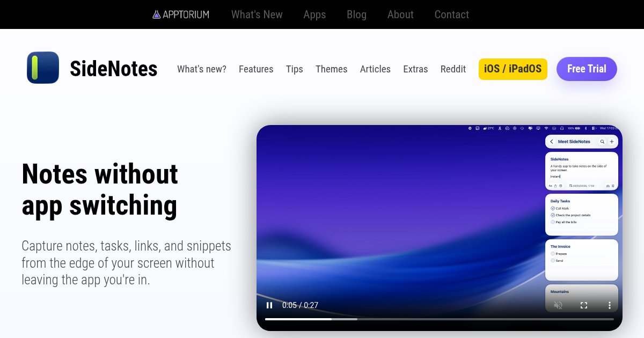Open the video's three-dot options menu

(x=610, y=305)
